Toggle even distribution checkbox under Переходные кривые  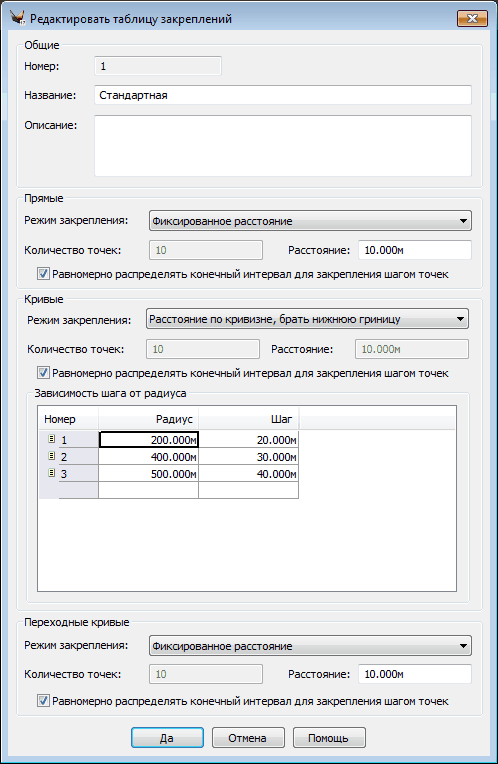pyautogui.click(x=43, y=701)
